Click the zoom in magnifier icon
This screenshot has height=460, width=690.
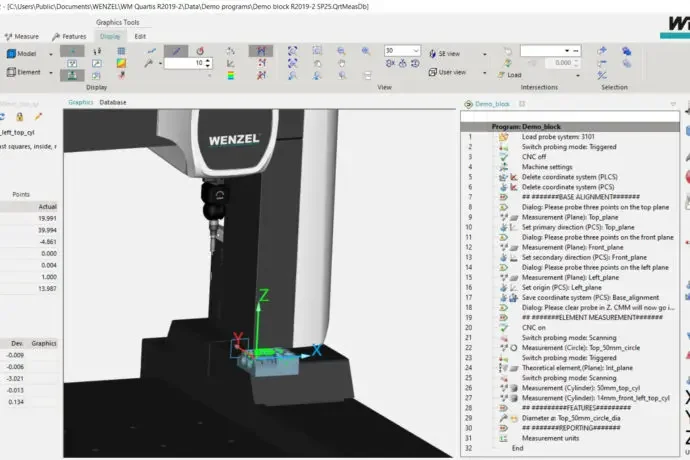(366, 51)
